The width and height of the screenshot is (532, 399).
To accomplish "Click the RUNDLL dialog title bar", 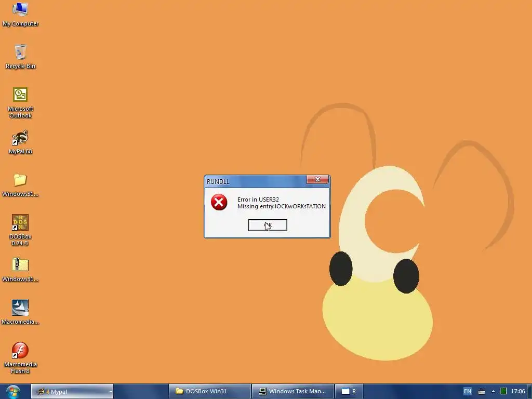I will tap(256, 181).
